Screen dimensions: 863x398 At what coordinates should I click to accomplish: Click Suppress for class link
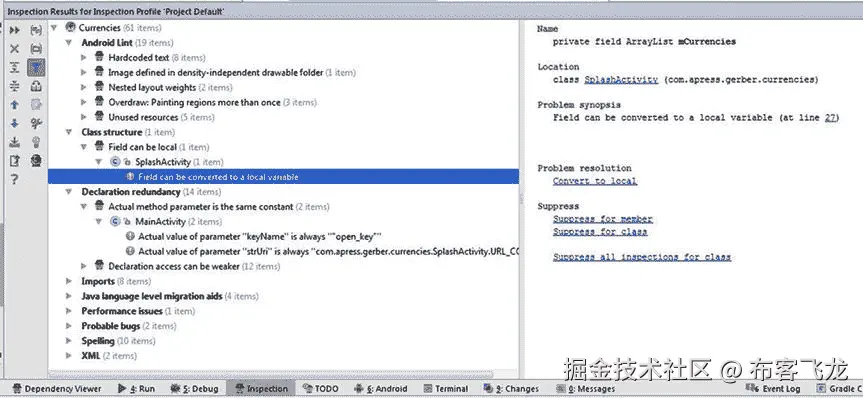click(x=600, y=232)
